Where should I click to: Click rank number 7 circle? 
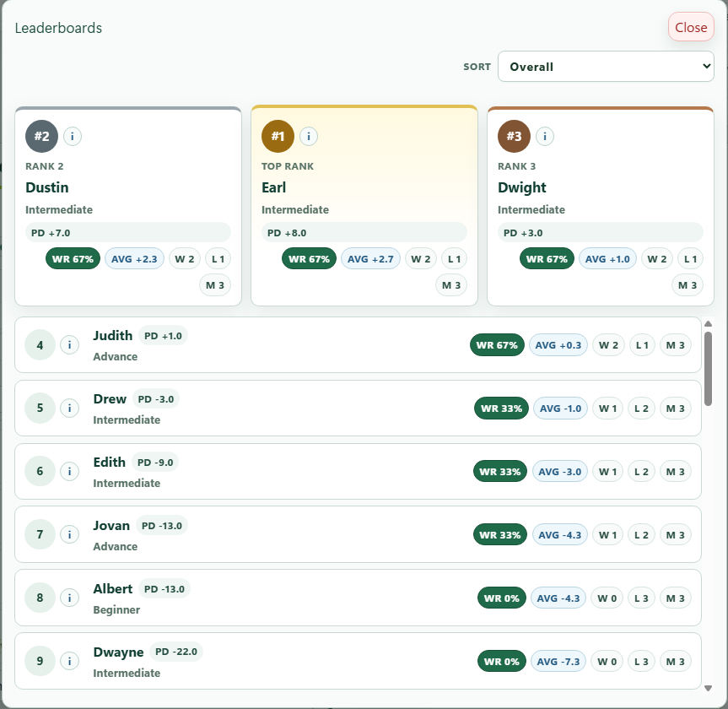tap(40, 534)
